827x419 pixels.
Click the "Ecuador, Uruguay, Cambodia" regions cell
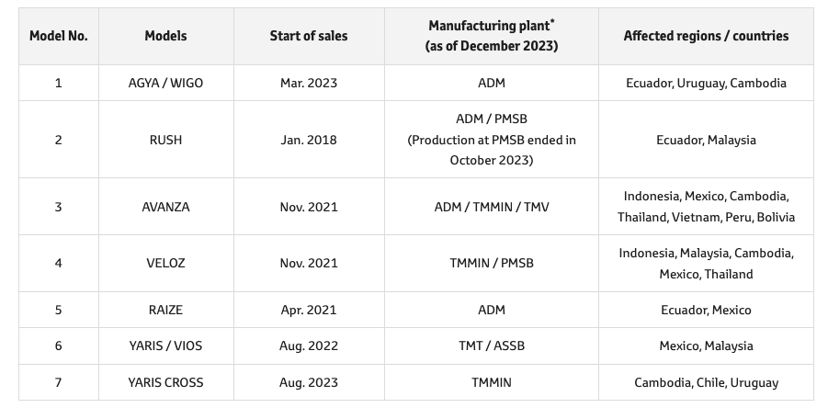tap(705, 83)
